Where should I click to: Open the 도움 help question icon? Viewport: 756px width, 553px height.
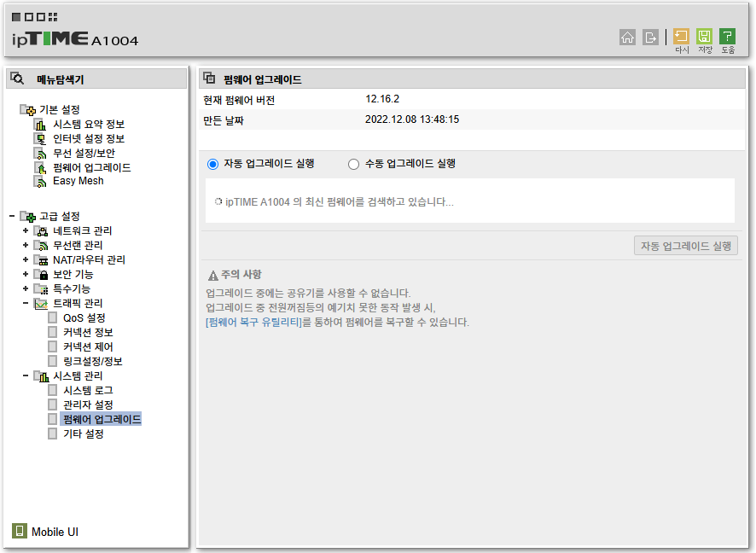[728, 37]
